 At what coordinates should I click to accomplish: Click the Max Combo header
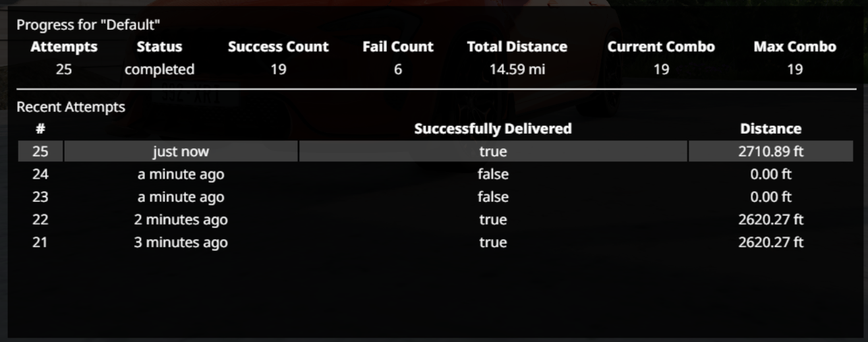tap(795, 47)
